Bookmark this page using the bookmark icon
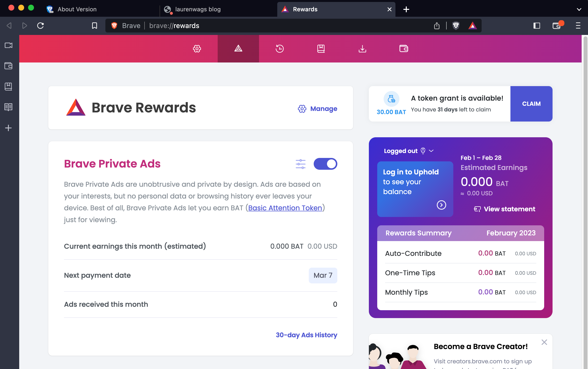The height and width of the screenshot is (369, 588). tap(94, 26)
